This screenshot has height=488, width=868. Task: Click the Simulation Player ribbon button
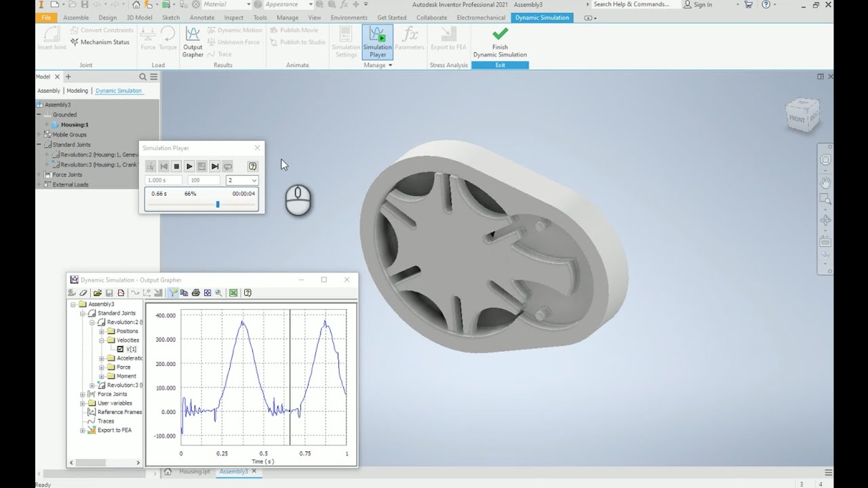point(378,42)
